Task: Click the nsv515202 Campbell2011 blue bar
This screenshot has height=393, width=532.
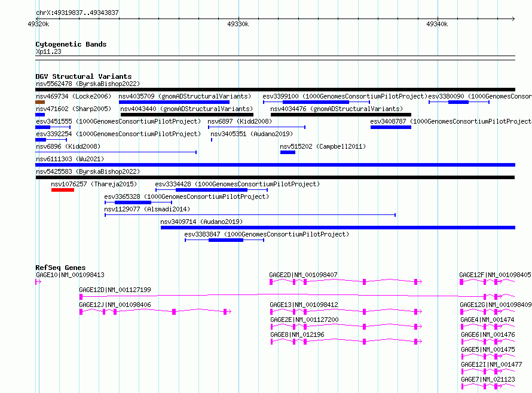Action: [x=288, y=152]
